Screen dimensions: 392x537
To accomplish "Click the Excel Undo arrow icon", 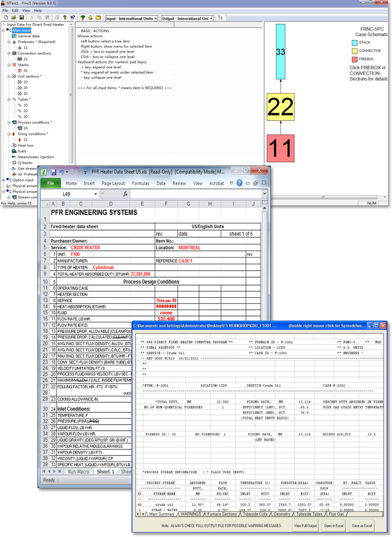I will [x=62, y=172].
